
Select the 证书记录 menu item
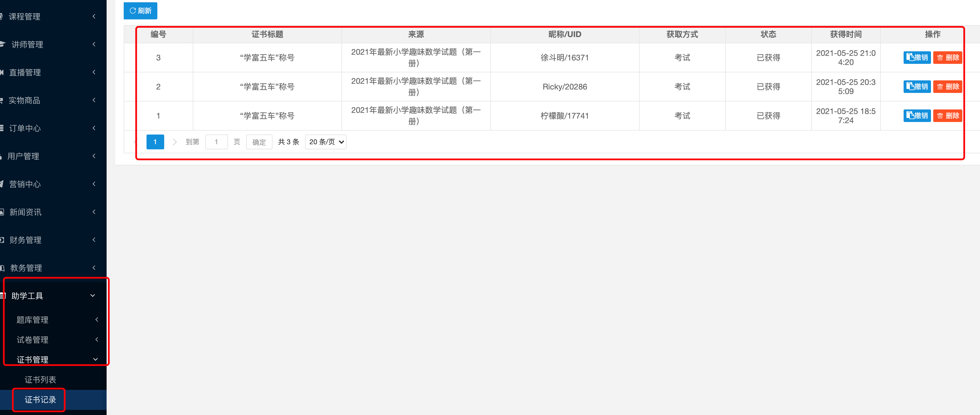pos(53,399)
